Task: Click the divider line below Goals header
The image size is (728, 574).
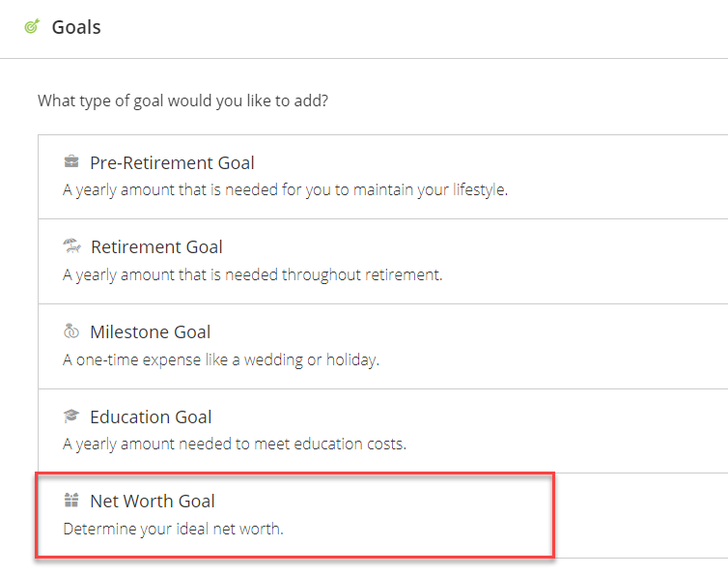Action: [364, 58]
